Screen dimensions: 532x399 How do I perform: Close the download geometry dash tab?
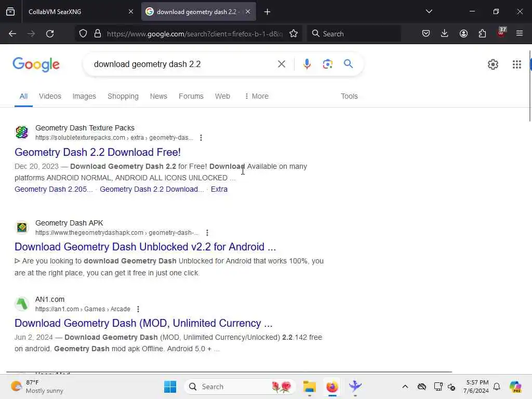(x=248, y=11)
